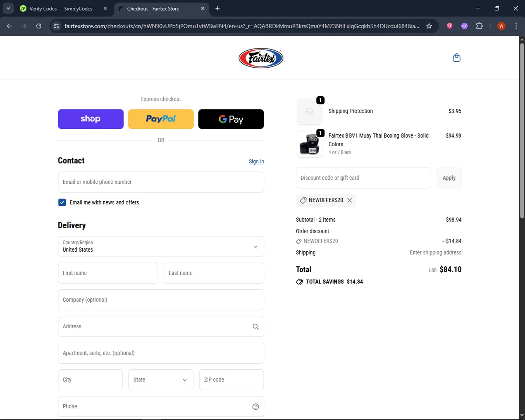Open the shopping bag cart icon
Viewport: 525px width, 420px height.
[456, 58]
